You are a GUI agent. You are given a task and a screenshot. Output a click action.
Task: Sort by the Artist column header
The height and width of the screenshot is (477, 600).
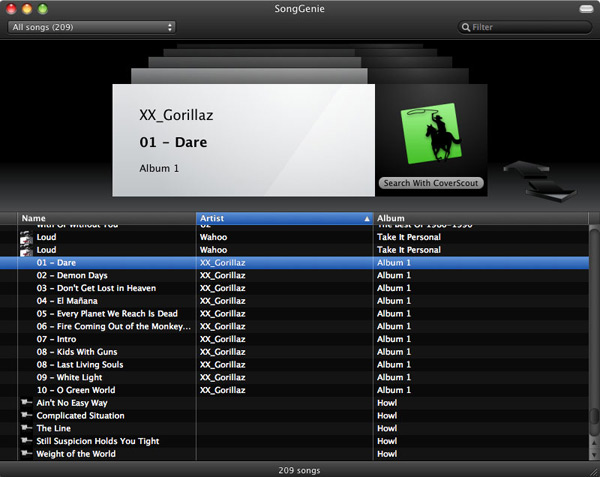[x=284, y=218]
